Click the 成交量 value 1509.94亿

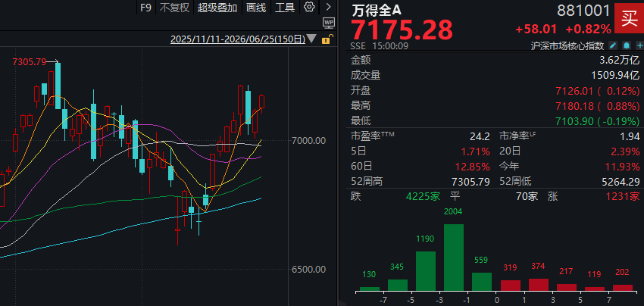[614, 75]
